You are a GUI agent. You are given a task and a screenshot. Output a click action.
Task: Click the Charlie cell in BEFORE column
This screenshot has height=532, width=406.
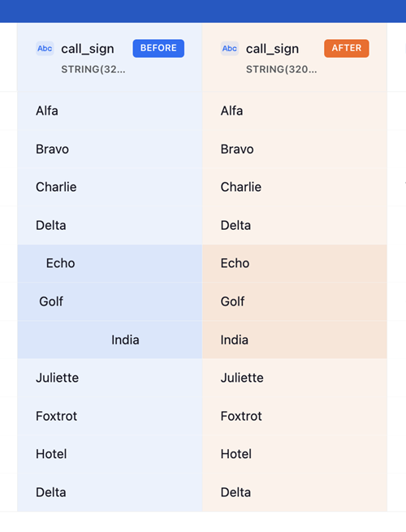[x=110, y=187]
